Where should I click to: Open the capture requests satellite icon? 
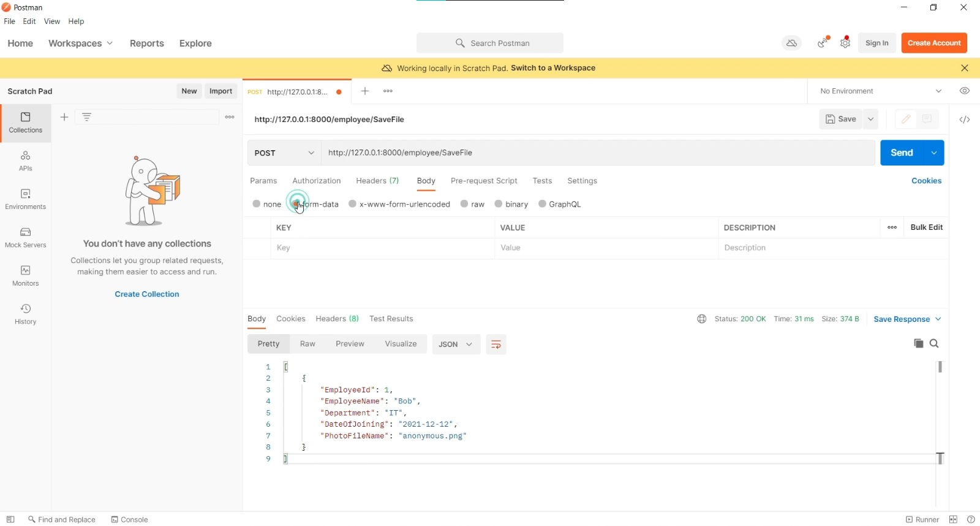824,43
